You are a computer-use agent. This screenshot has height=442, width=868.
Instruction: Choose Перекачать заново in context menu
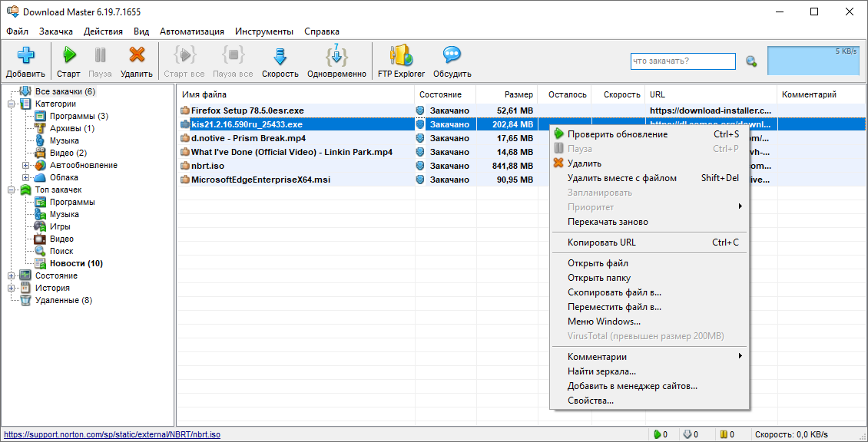tap(648, 222)
